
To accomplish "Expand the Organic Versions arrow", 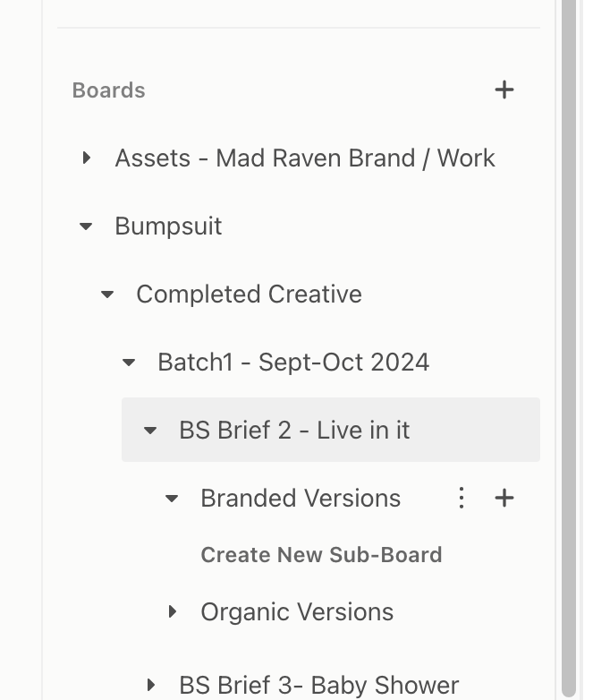I will [173, 612].
